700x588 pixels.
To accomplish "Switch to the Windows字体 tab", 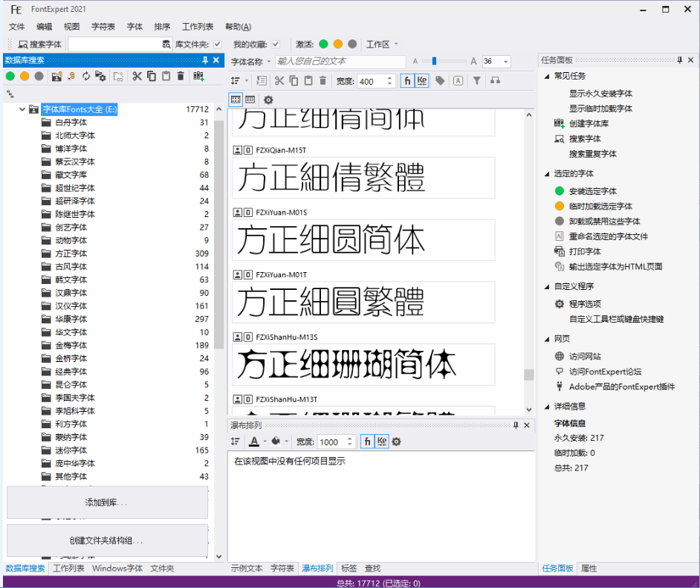I will (x=117, y=569).
